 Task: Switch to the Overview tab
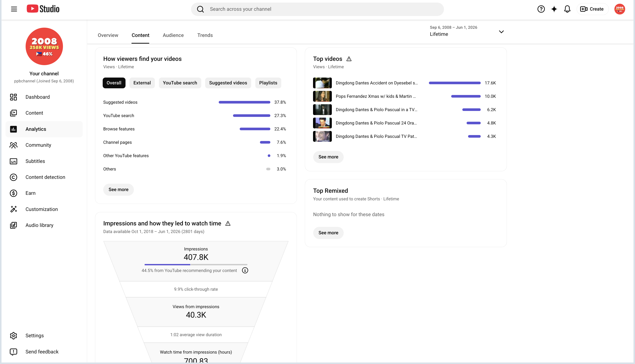pos(108,35)
